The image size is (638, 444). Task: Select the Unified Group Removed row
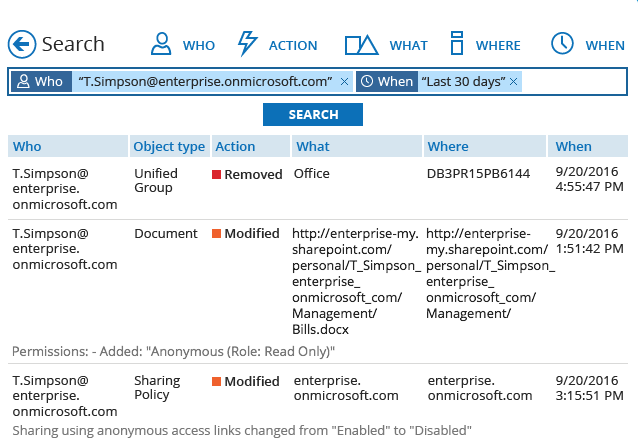(318, 188)
